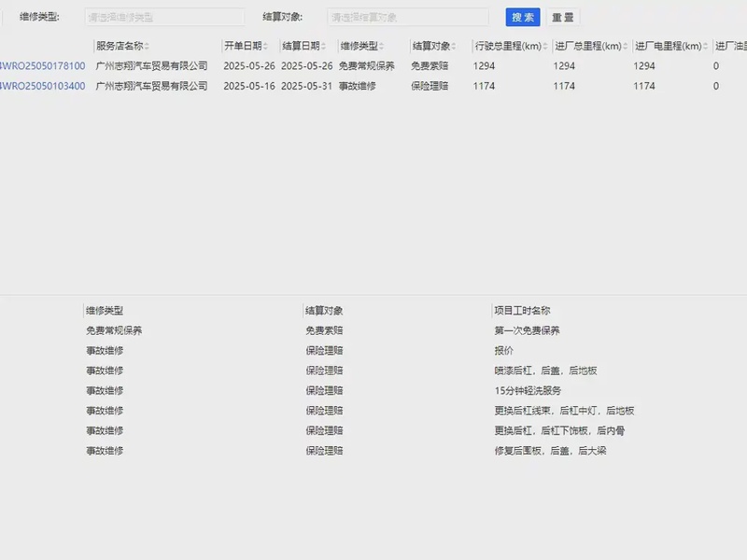Screen dimensions: 747x560
Task: Select 修复后围板，后盖，后大梁 row
Action: pyautogui.click(x=552, y=451)
